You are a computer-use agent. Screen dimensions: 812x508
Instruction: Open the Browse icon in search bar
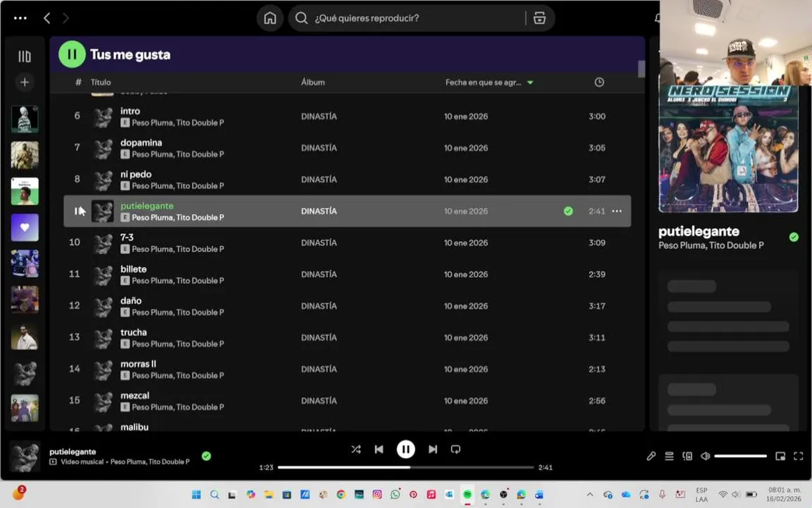(x=539, y=18)
